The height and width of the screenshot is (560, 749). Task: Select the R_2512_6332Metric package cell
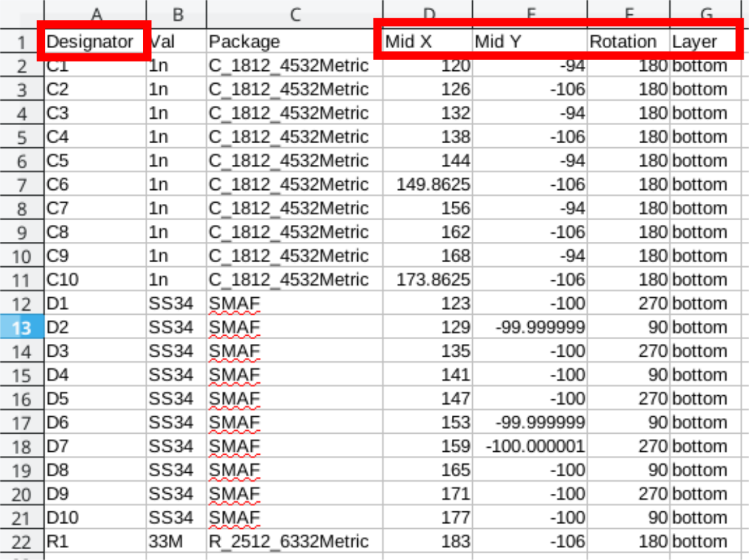click(x=294, y=542)
